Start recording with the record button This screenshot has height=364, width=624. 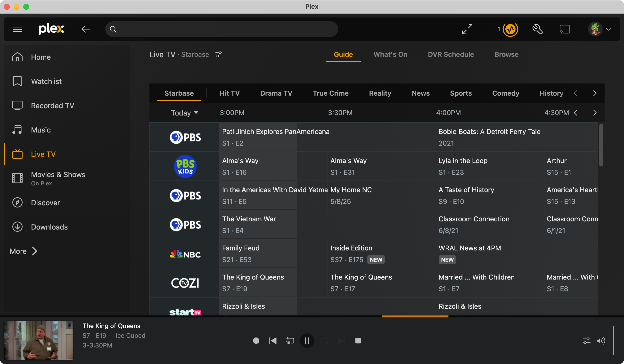pos(256,341)
